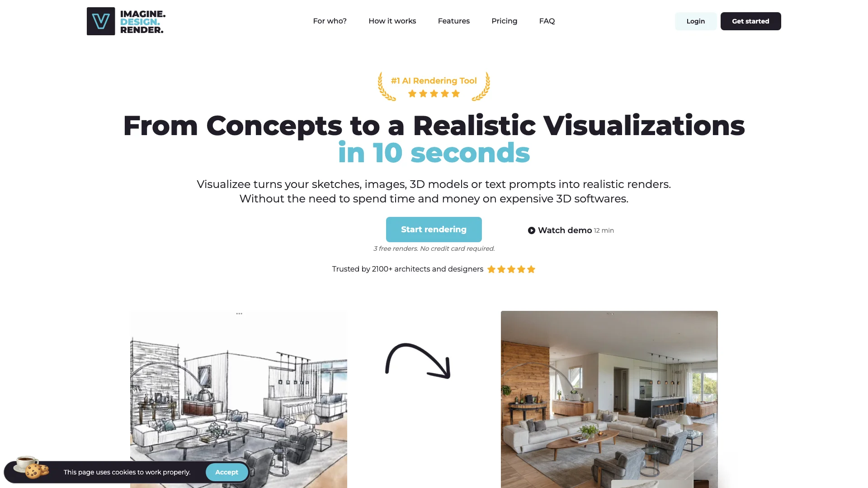This screenshot has width=868, height=488.
Task: Expand the How it works dropdown
Action: click(x=392, y=21)
